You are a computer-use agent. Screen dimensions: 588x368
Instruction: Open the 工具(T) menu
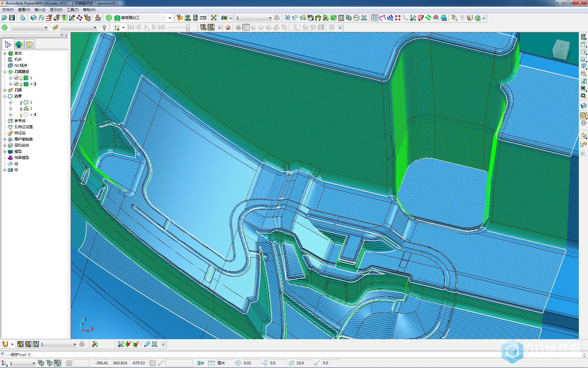tap(73, 10)
